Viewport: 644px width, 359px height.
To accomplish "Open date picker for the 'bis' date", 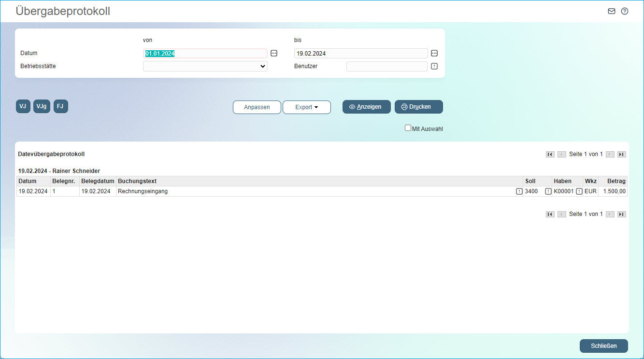I will pyautogui.click(x=434, y=54).
